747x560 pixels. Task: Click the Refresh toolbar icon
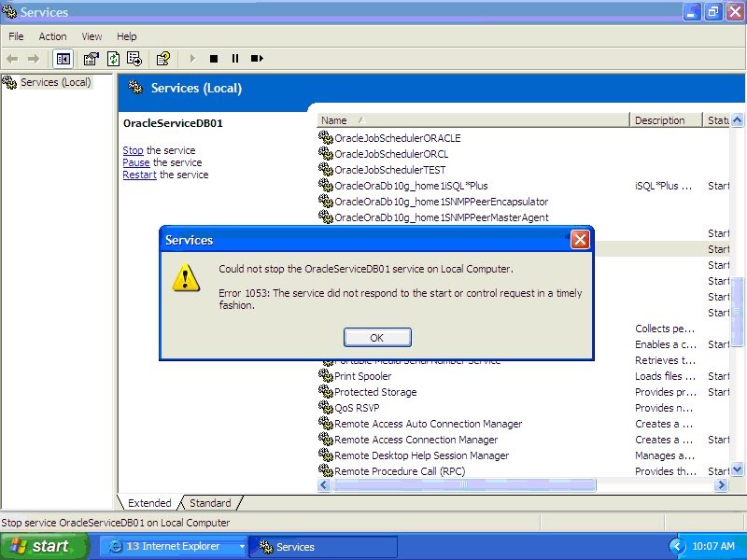(x=113, y=59)
